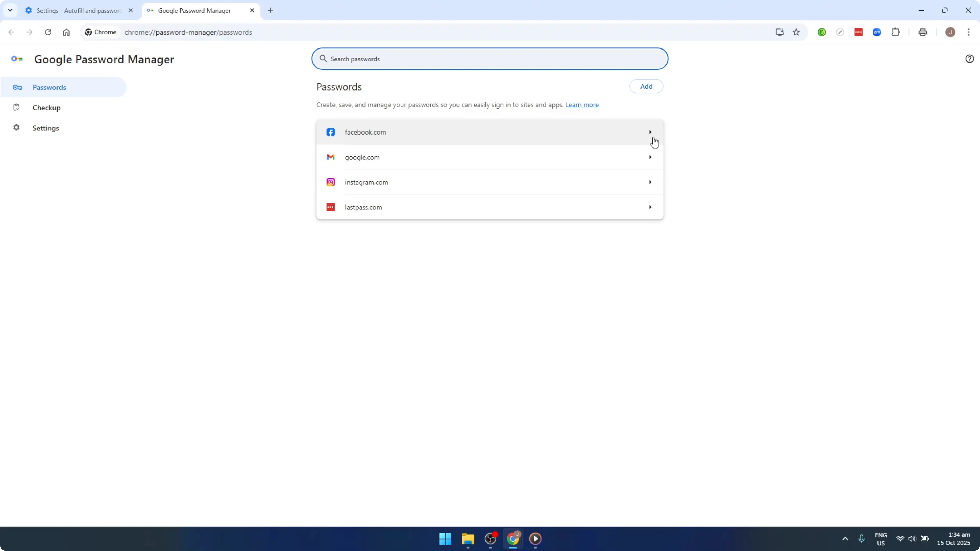Click the LastPass site icon in list
Viewport: 980px width, 551px height.
pyautogui.click(x=330, y=207)
